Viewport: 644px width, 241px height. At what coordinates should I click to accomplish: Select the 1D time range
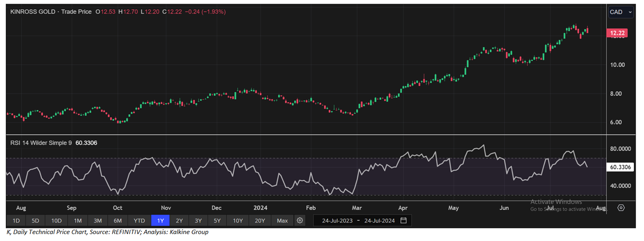pos(16,221)
